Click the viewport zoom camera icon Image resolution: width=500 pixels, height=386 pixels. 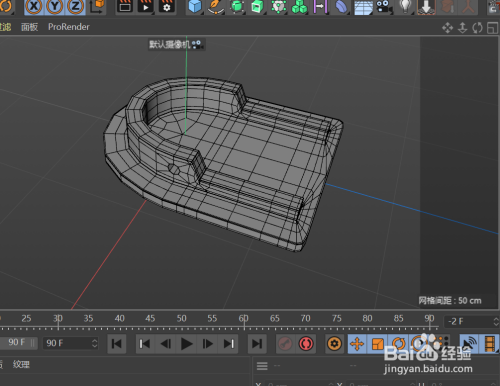click(462, 28)
